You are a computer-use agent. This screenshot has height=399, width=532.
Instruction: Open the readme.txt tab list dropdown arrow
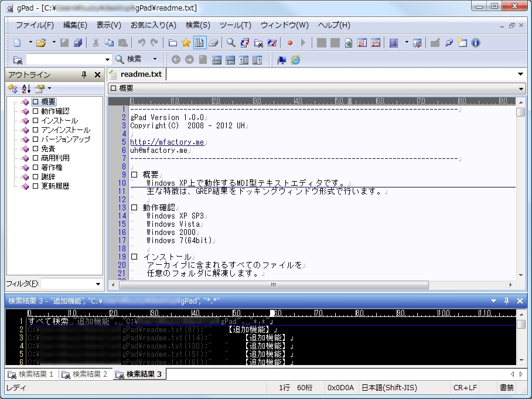[x=521, y=74]
